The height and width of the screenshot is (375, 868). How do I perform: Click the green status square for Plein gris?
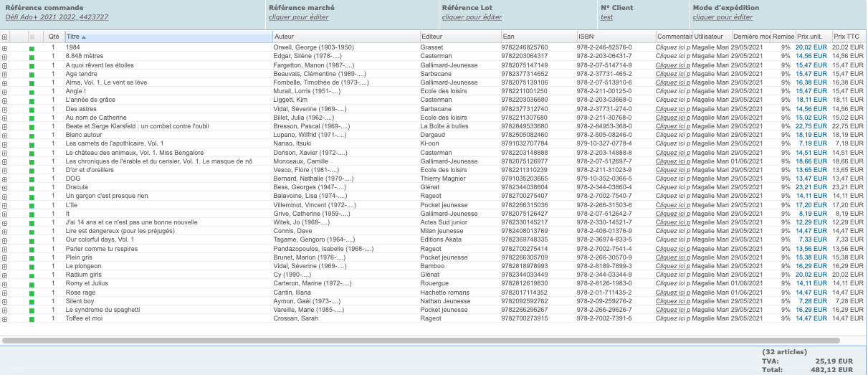(32, 257)
